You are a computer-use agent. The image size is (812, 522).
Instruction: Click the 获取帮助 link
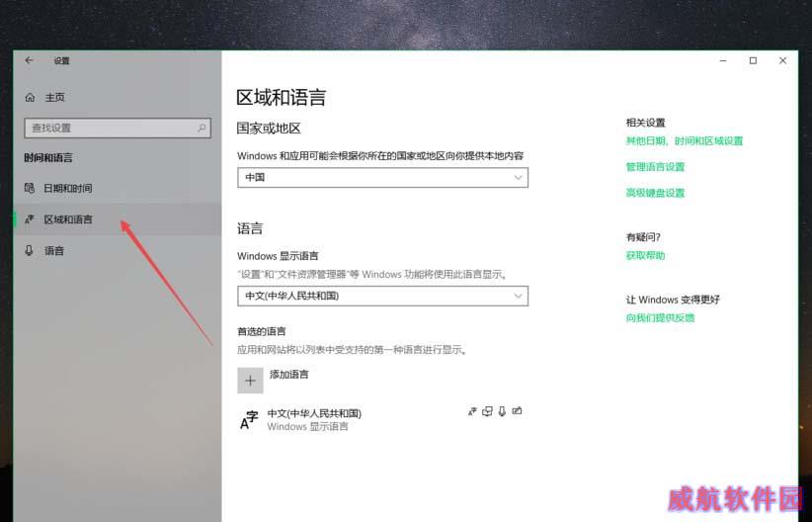[x=645, y=255]
